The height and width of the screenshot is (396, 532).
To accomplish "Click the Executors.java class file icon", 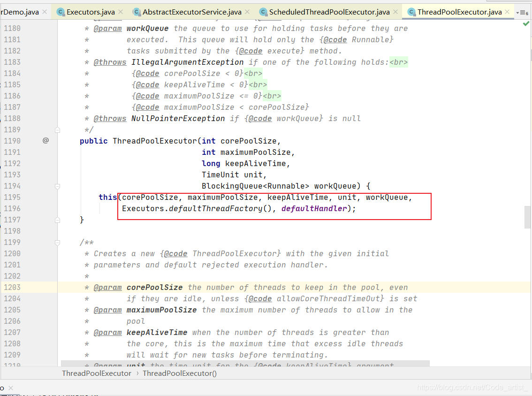I will click(61, 12).
